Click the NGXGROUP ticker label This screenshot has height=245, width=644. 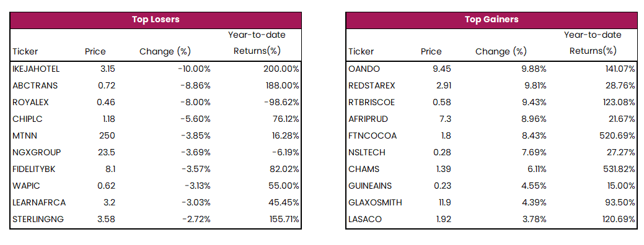point(37,152)
